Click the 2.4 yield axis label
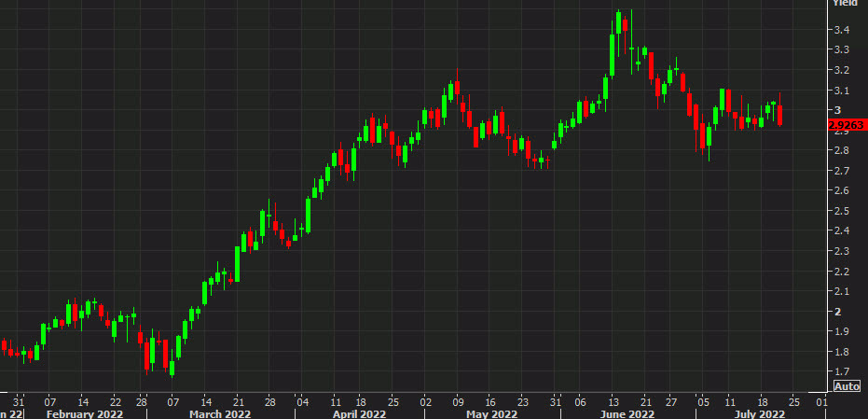The image size is (868, 419). point(842,231)
